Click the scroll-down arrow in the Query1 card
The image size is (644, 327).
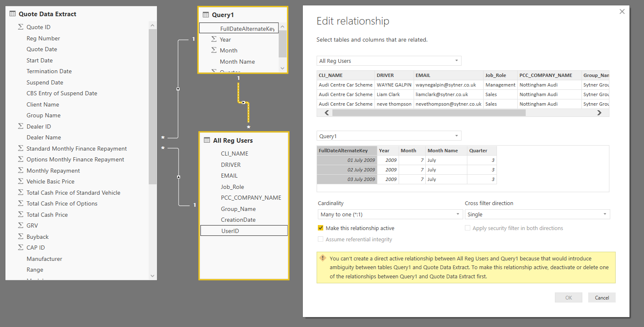(282, 68)
